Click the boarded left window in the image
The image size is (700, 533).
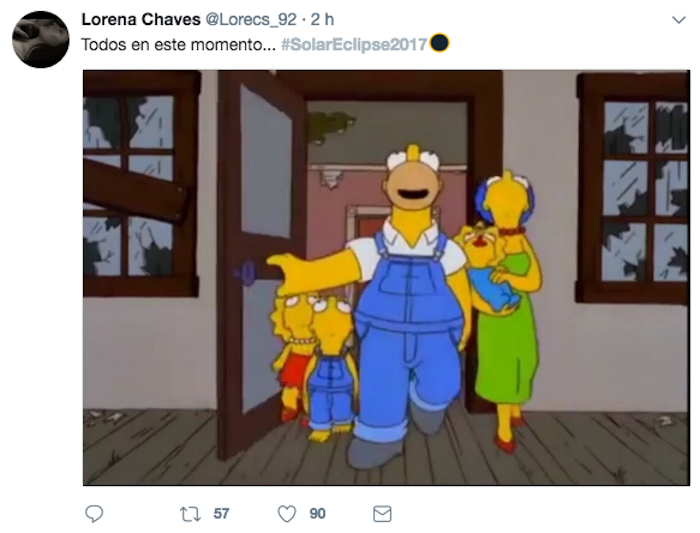(x=140, y=184)
